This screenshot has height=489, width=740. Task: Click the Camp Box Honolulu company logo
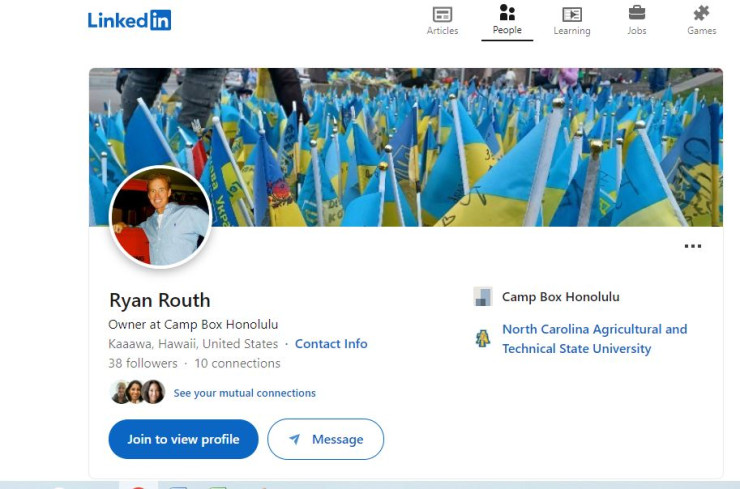[483, 297]
